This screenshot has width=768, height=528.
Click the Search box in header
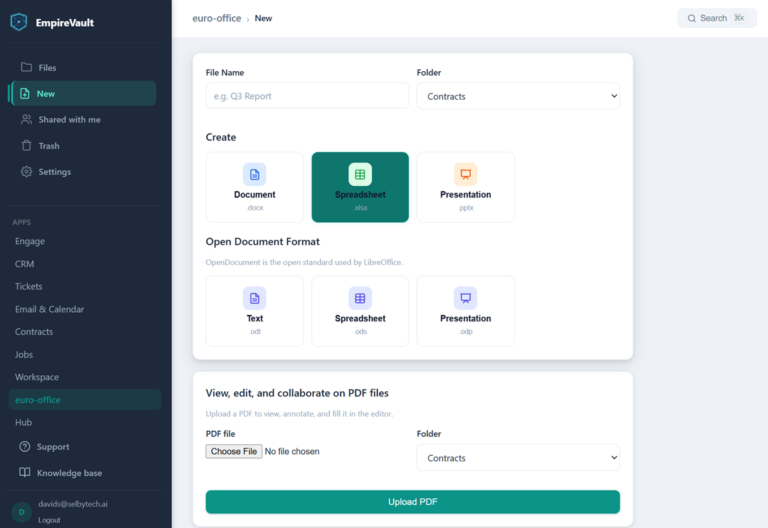[x=717, y=18]
